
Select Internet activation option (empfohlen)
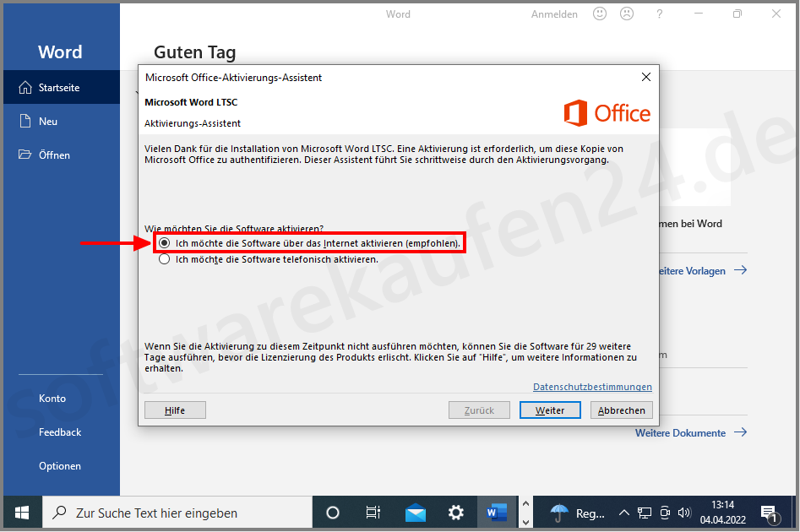pos(163,243)
